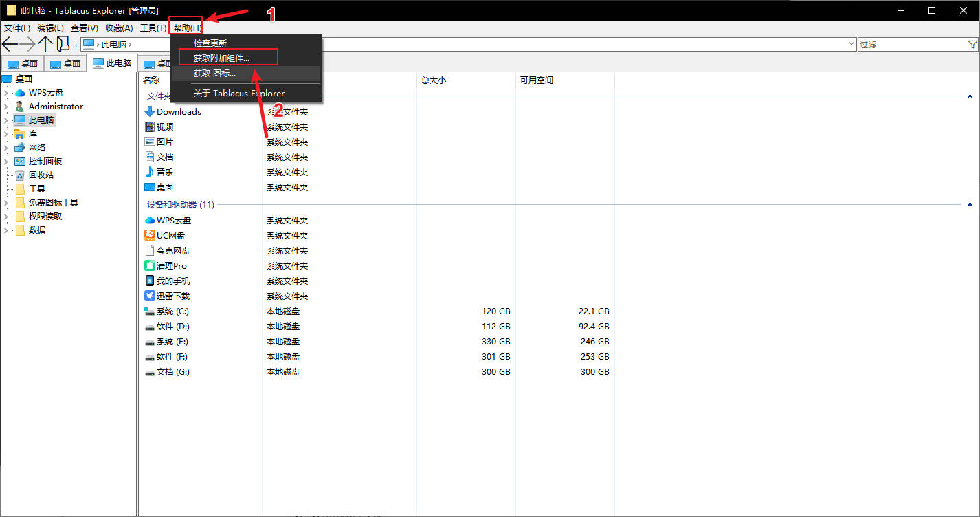Expand the 网络 tree node
The height and width of the screenshot is (517, 980).
[x=6, y=147]
